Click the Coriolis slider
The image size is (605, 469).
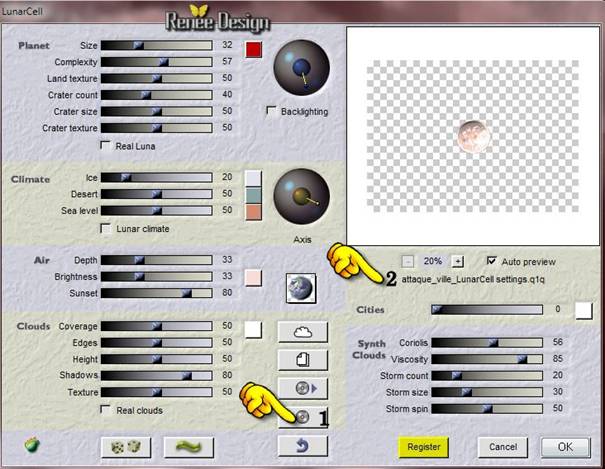point(487,342)
